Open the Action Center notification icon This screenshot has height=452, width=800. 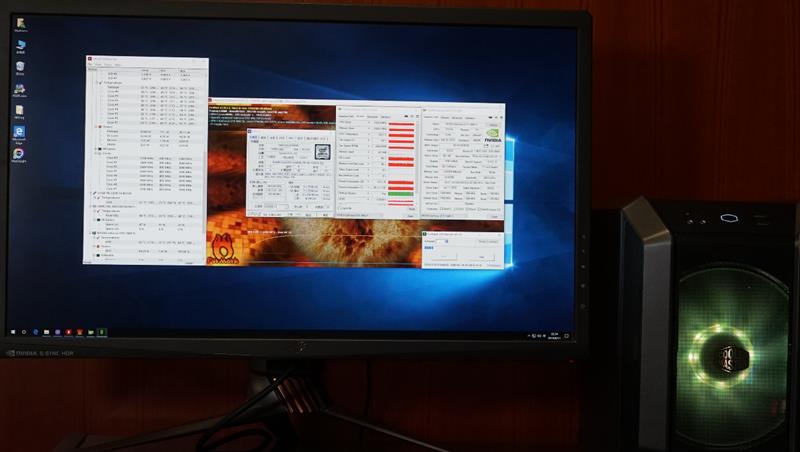coord(566,336)
